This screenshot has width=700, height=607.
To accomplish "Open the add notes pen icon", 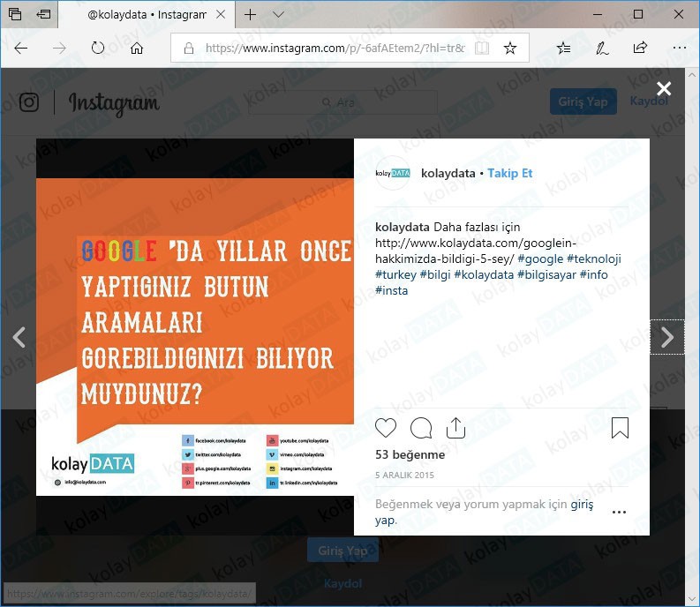I will point(602,48).
